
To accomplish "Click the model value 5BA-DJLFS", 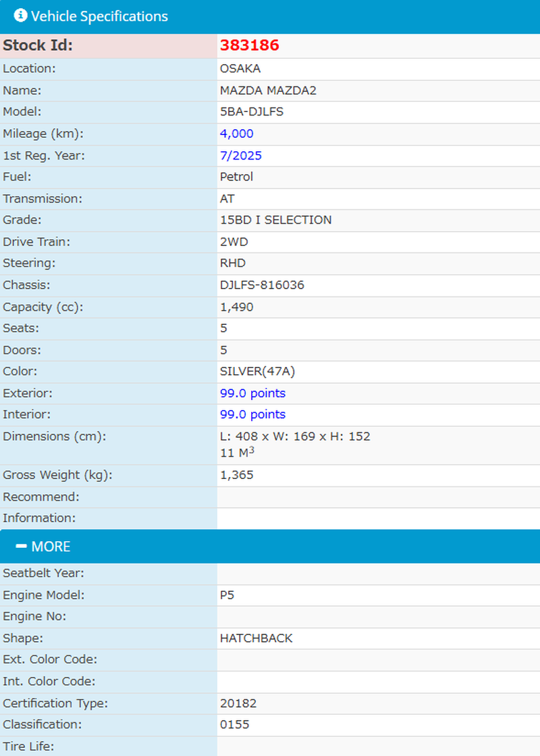I will pyautogui.click(x=252, y=112).
